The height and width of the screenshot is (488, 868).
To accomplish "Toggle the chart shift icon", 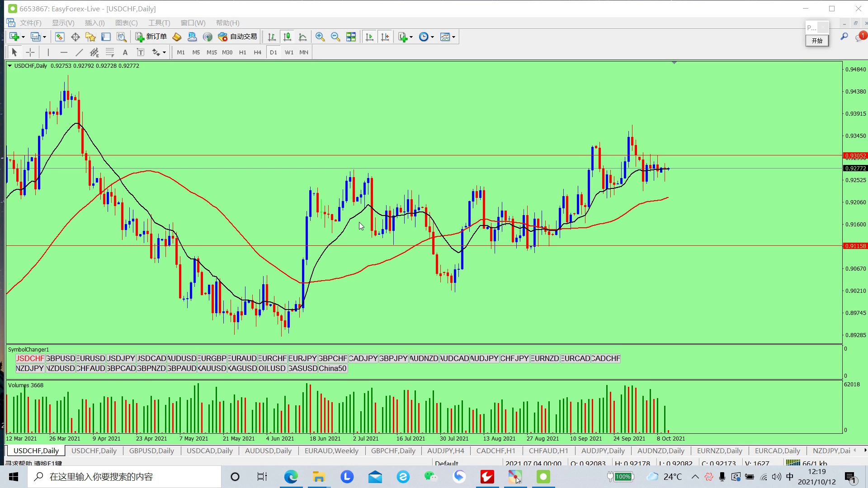I will (x=385, y=37).
